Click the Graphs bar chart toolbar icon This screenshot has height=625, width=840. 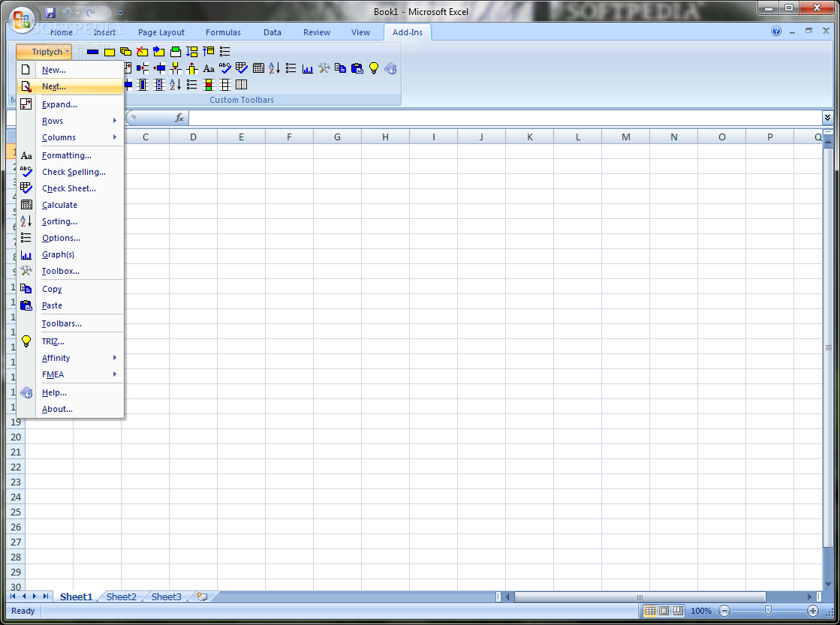[x=308, y=68]
